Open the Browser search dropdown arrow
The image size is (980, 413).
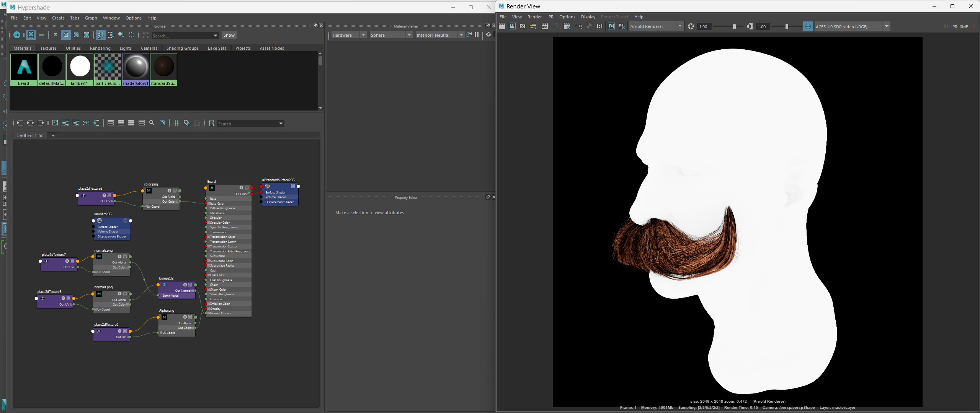[216, 36]
